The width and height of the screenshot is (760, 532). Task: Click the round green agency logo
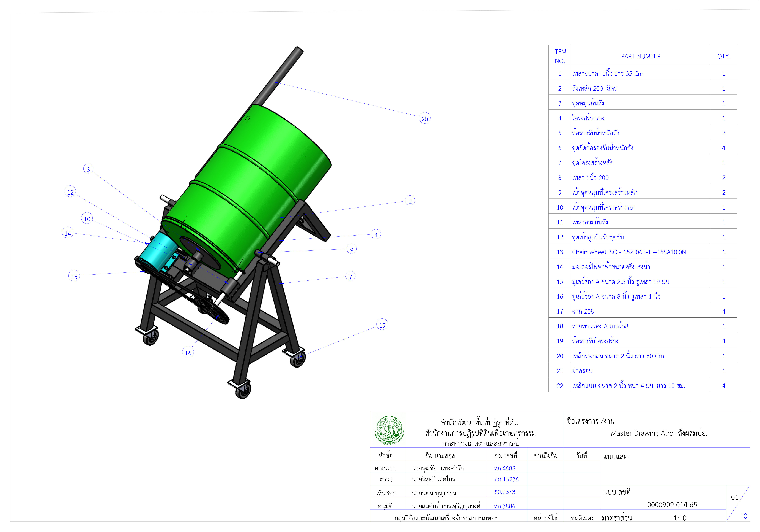[389, 430]
